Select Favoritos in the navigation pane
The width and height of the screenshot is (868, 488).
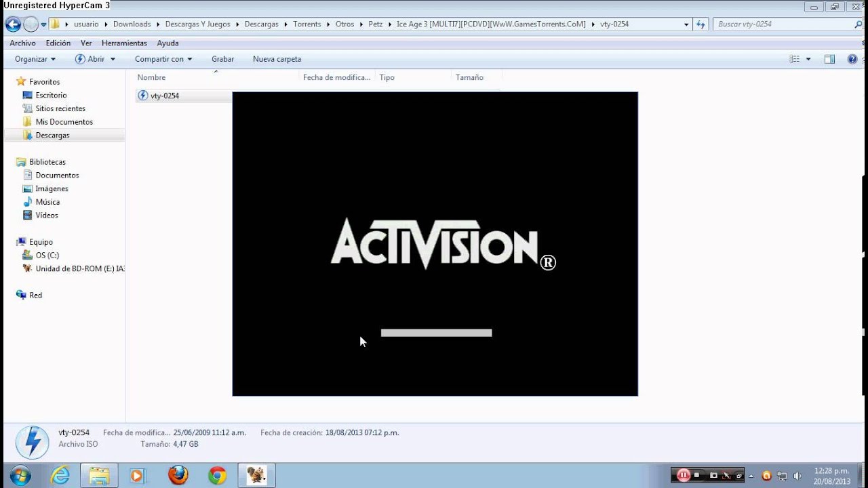(44, 81)
